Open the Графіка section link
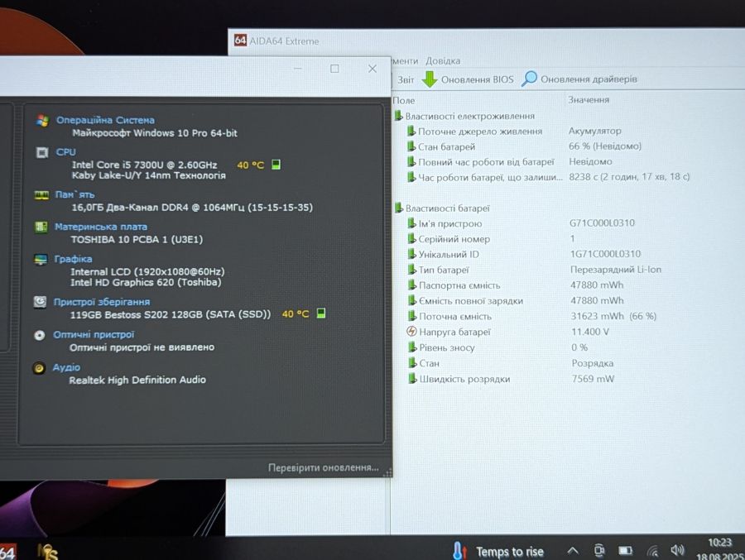This screenshot has height=560, width=745. coord(73,259)
